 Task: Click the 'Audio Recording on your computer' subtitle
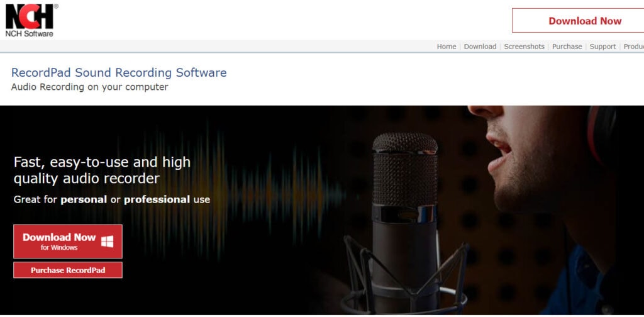point(89,87)
